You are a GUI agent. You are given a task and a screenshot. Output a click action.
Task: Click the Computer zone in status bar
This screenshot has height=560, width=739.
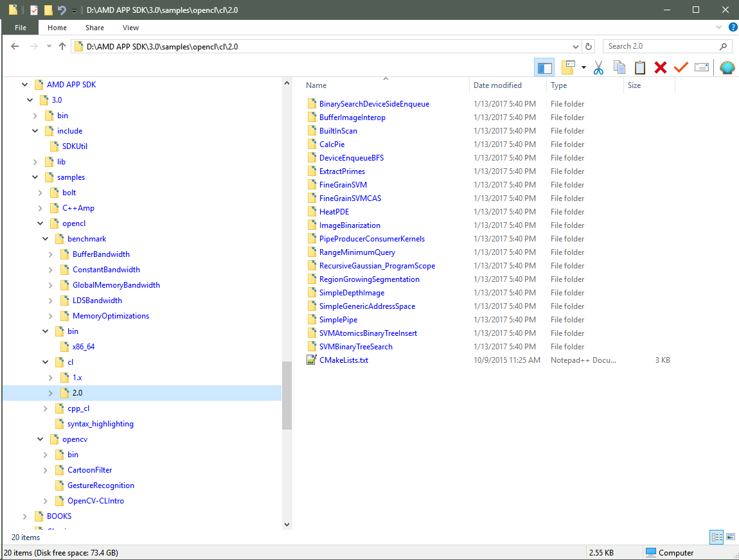669,552
